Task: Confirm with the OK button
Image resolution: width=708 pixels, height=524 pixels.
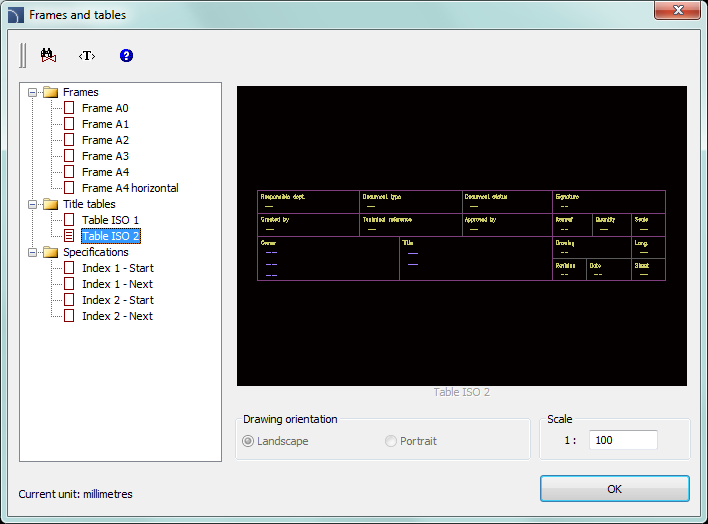Action: [615, 489]
